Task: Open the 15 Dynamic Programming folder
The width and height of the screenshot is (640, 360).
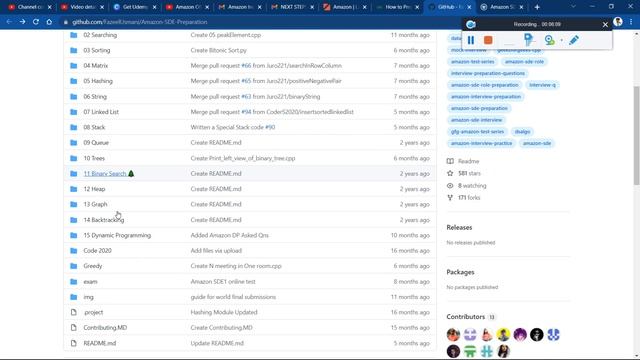Action: [117, 236]
